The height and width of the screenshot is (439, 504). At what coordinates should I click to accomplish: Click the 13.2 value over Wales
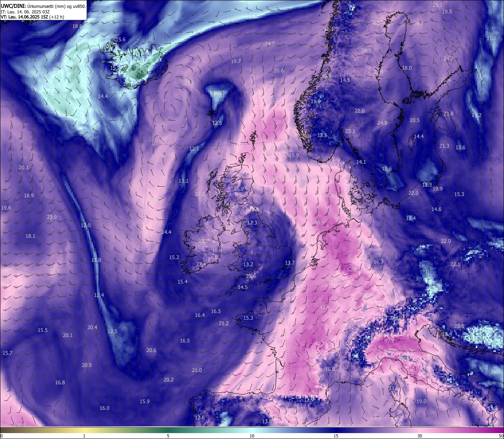tap(248, 265)
